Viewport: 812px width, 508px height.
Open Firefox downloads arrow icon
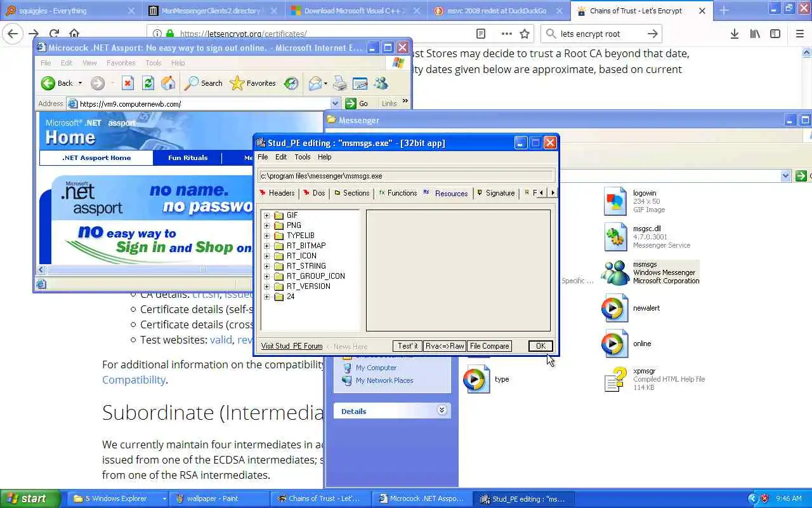point(734,34)
